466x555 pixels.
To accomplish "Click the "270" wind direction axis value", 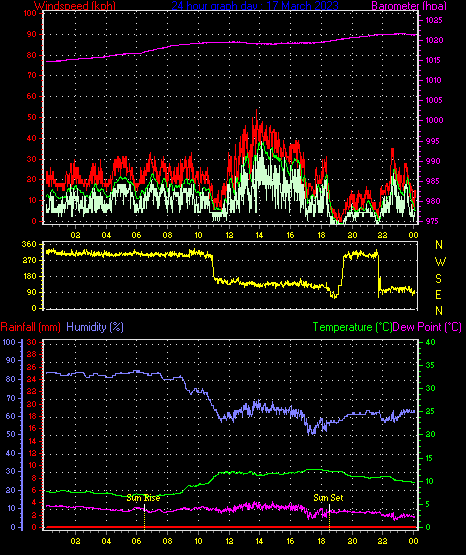I will 29,261.
